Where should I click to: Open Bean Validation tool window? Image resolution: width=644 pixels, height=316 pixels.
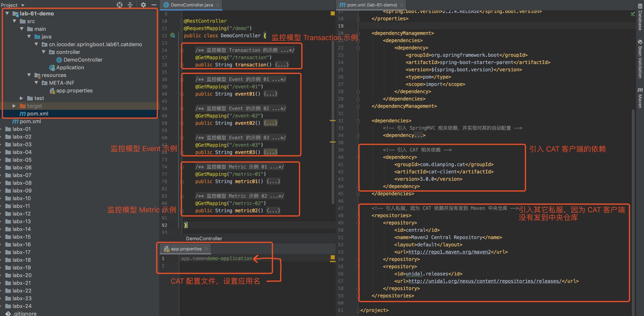coord(640,59)
